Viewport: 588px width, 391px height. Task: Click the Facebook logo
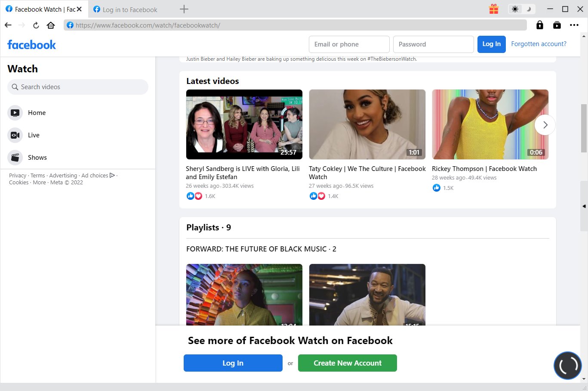32,45
